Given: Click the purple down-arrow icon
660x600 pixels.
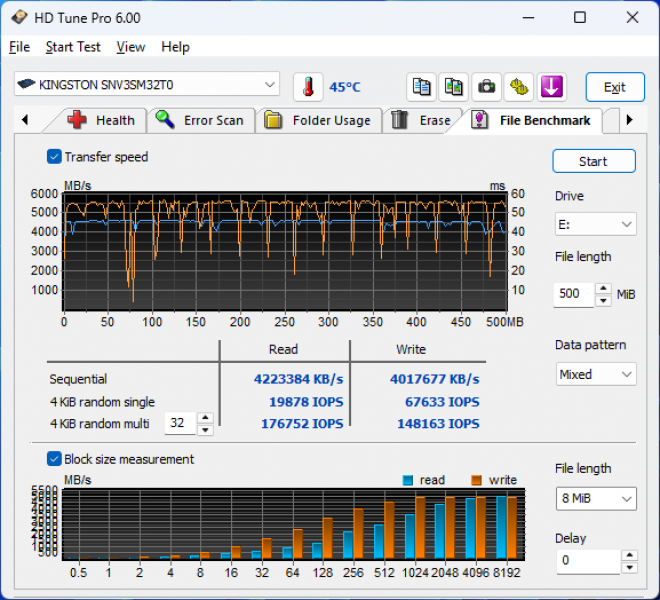Looking at the screenshot, I should [x=550, y=87].
